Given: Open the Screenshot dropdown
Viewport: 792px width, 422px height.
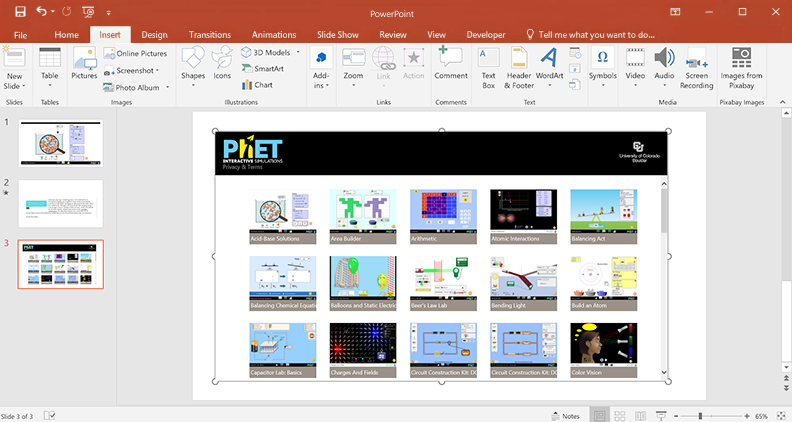Looking at the screenshot, I should [132, 71].
